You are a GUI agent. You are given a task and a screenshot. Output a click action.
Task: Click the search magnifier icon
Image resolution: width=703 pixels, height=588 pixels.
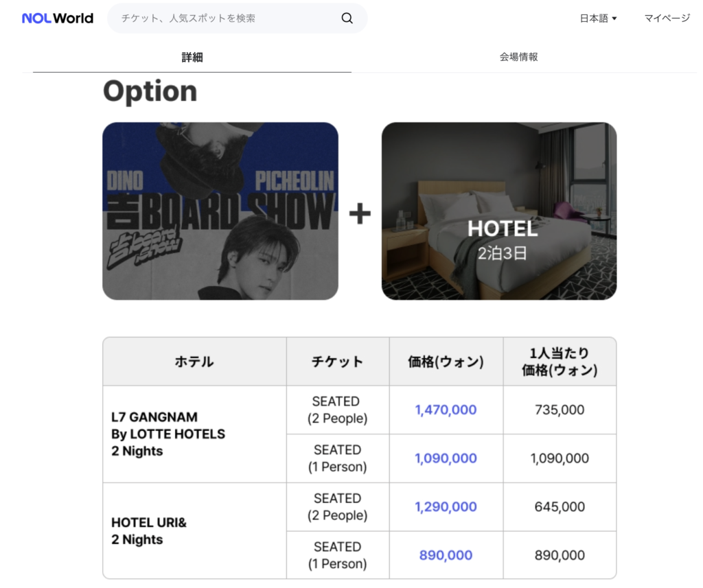(347, 19)
